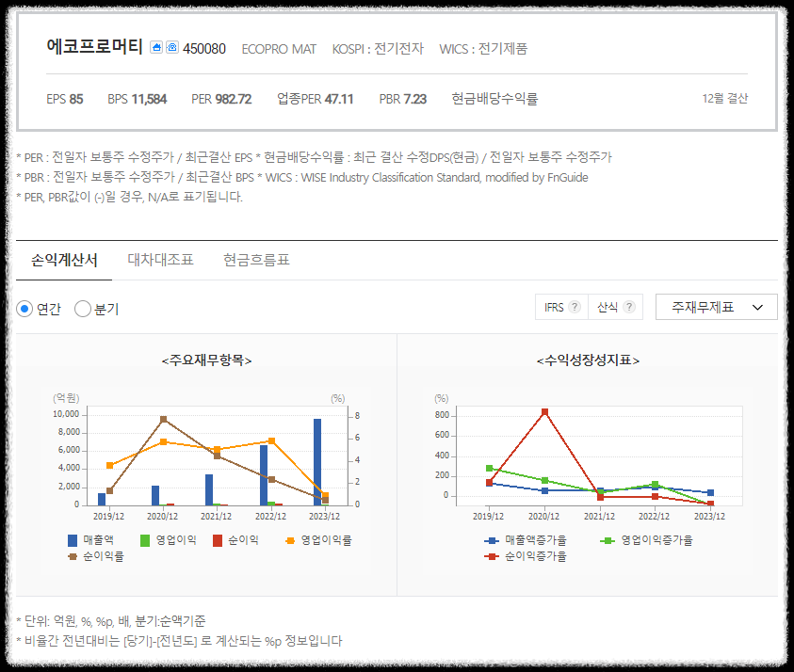Click the company homepage icon next to 에코프로머티
This screenshot has width=794, height=672.
click(156, 48)
